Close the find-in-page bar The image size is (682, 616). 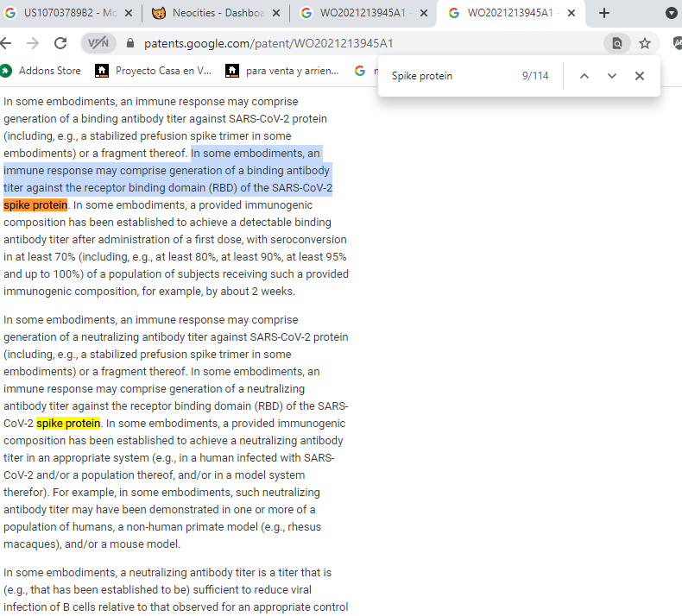(x=640, y=76)
